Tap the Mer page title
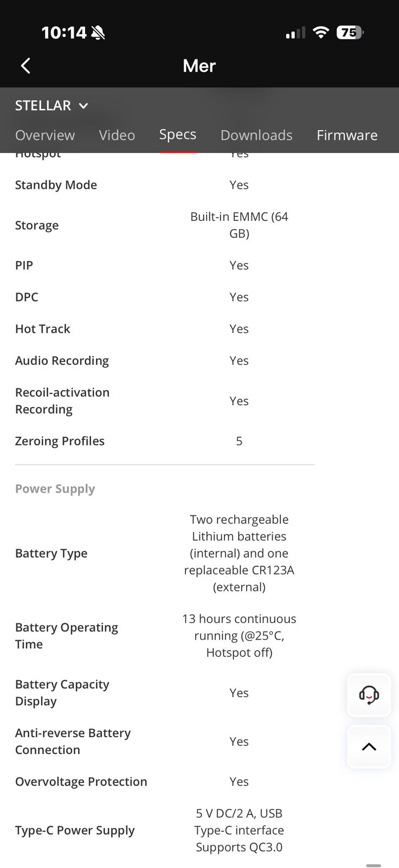 [x=200, y=66]
